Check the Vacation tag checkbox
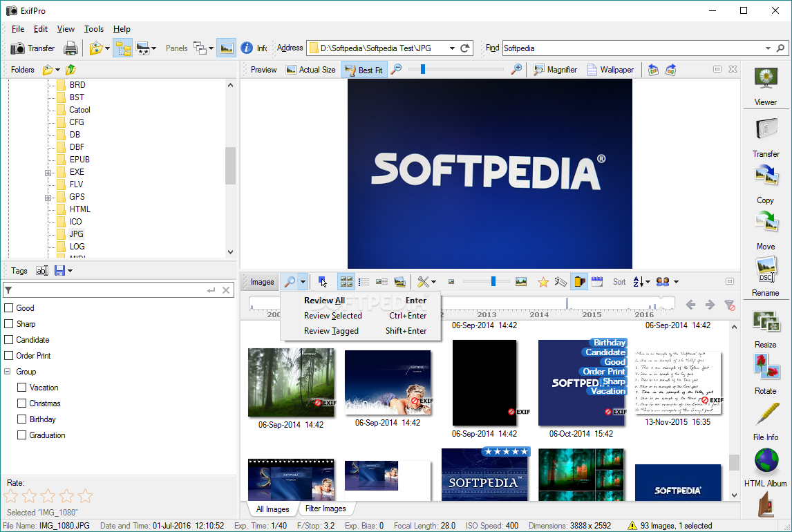This screenshot has width=792, height=532. coord(21,387)
